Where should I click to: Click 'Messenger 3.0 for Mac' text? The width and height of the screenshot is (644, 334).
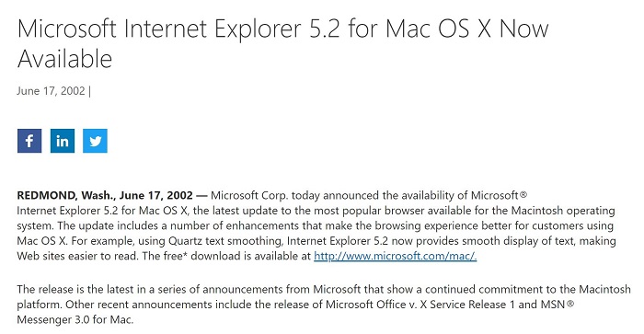point(75,319)
